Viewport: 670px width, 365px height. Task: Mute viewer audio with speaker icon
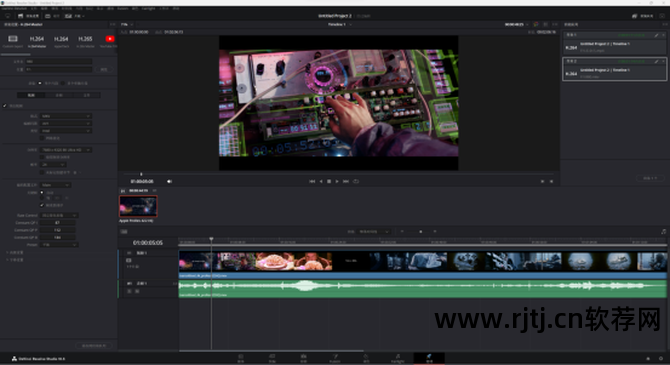tap(169, 181)
